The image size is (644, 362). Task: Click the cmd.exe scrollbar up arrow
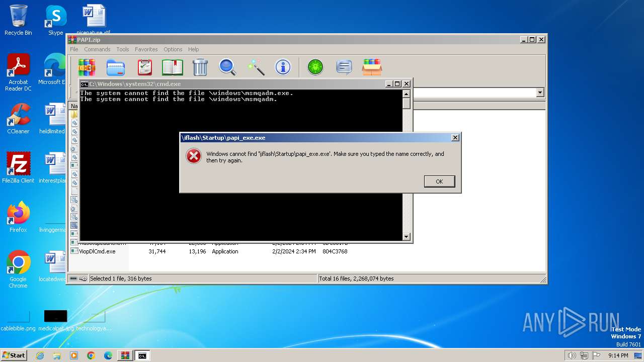click(x=407, y=94)
